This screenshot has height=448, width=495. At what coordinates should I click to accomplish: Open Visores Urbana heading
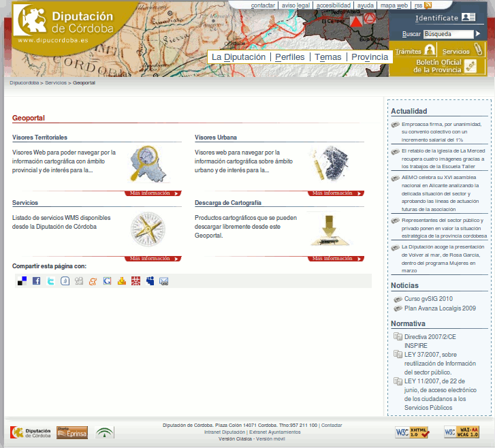click(216, 138)
